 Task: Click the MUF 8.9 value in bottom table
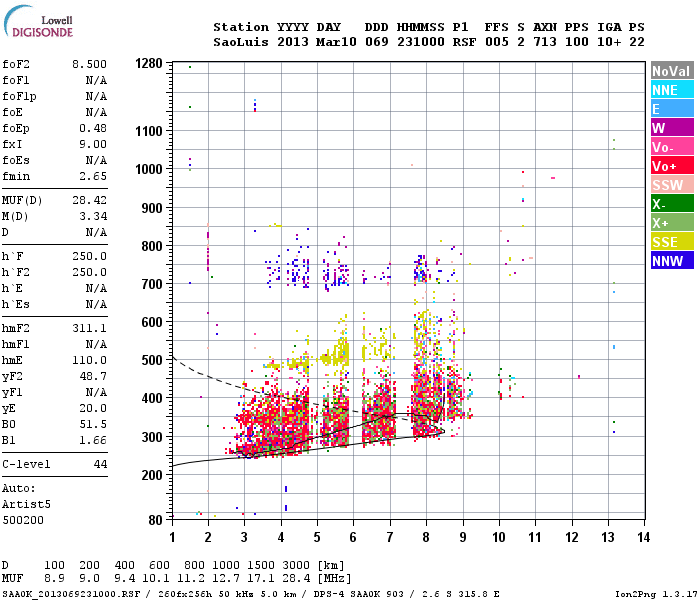coord(54,579)
